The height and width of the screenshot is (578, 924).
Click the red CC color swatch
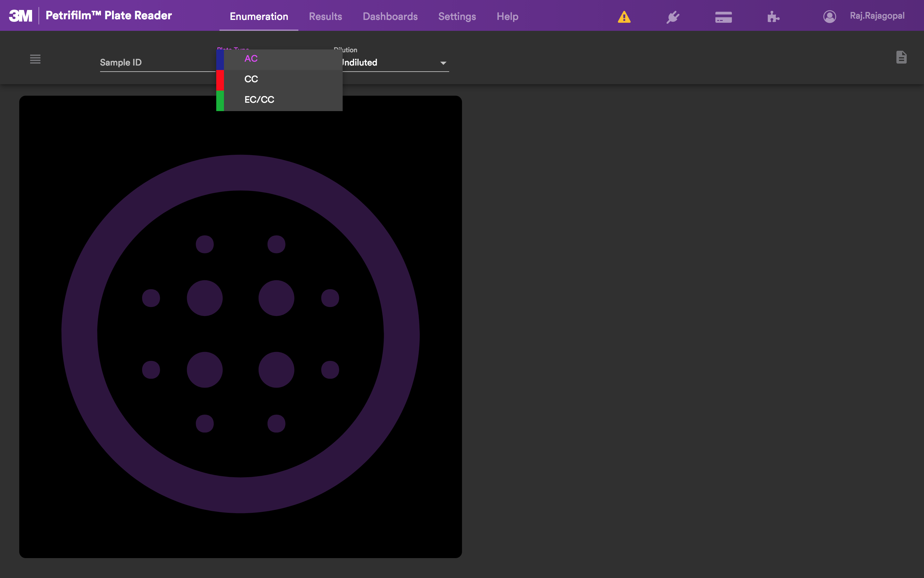[x=220, y=80]
